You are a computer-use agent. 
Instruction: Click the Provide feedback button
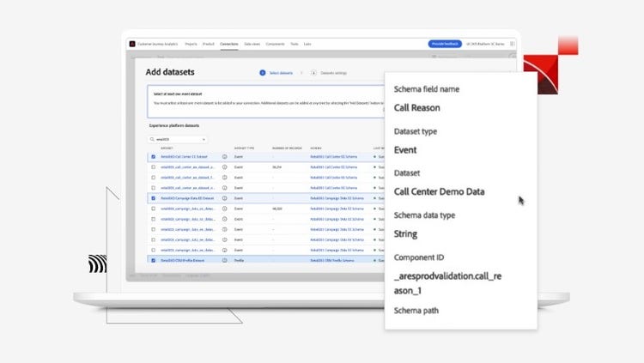[x=444, y=43]
